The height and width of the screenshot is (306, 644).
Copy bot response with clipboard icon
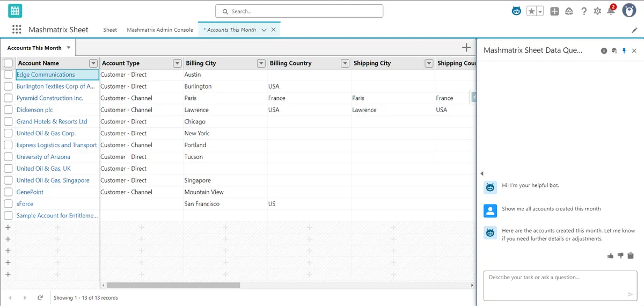(631, 256)
